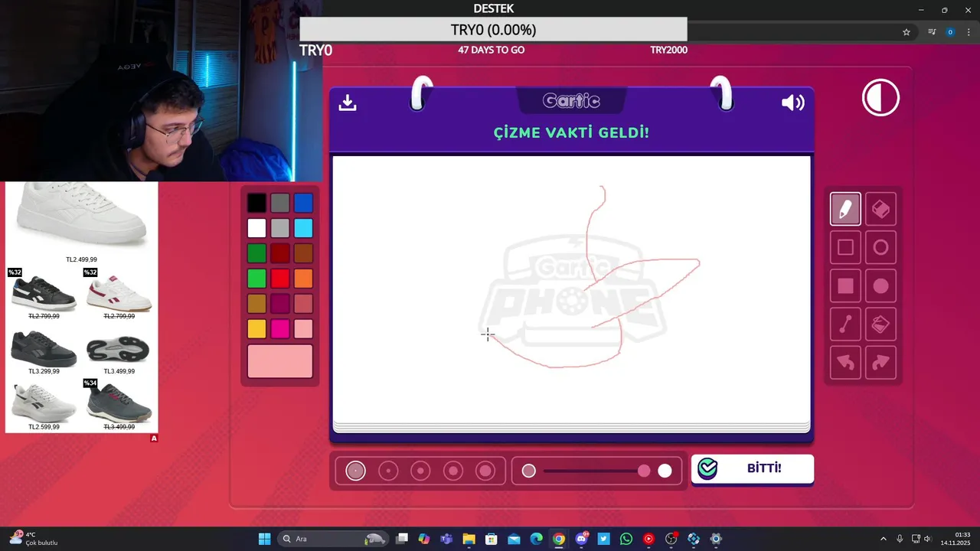Image resolution: width=980 pixels, height=551 pixels.
Task: Open WhatsApp from the taskbar
Action: click(x=626, y=539)
